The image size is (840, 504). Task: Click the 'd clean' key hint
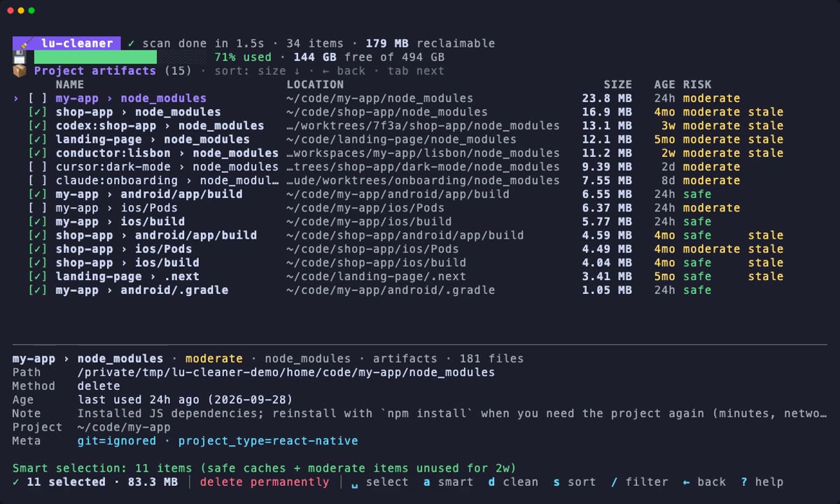pos(513,482)
